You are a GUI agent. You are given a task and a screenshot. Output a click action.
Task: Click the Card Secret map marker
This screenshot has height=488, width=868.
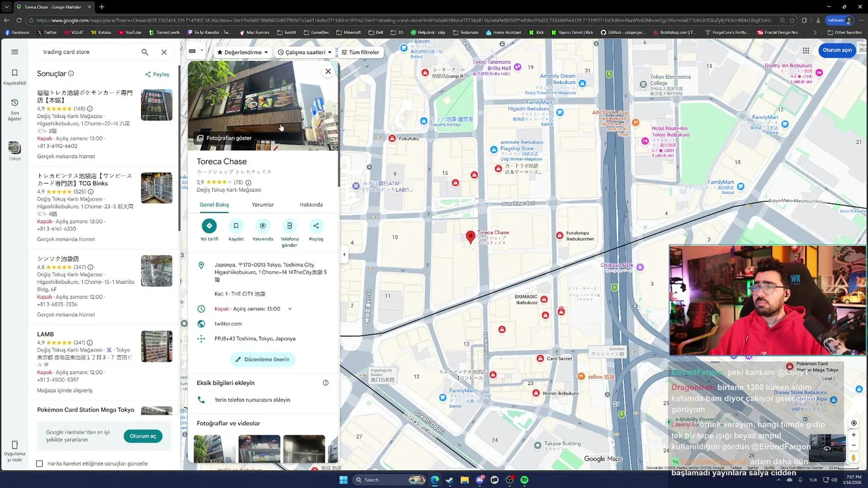[541, 359]
